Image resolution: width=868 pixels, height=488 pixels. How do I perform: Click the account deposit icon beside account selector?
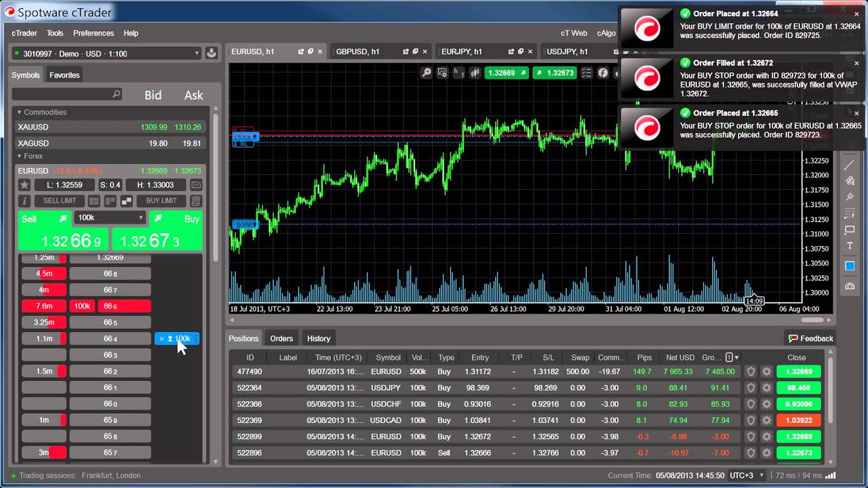coord(212,54)
